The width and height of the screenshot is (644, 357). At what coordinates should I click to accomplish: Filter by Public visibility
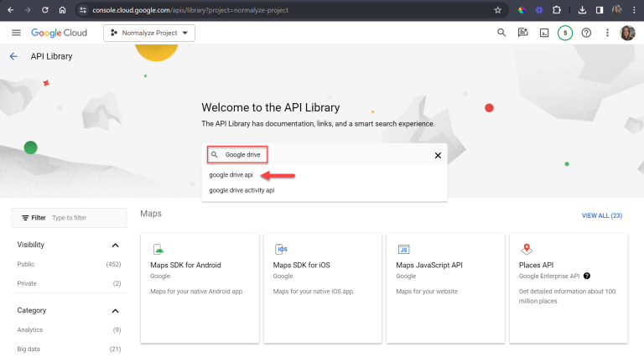(27, 265)
